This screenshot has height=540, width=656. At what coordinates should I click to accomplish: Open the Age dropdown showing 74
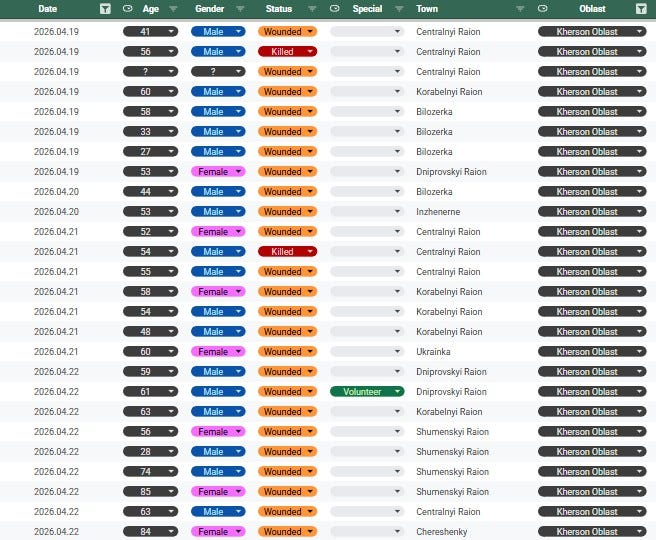coord(151,472)
